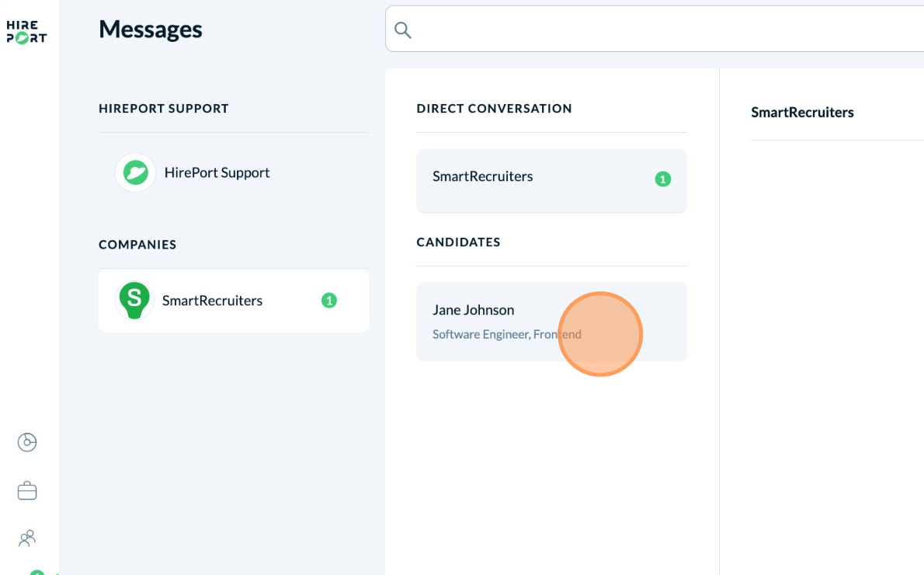Image resolution: width=924 pixels, height=575 pixels.
Task: Click the CANDIDATES section heading
Action: coord(458,242)
